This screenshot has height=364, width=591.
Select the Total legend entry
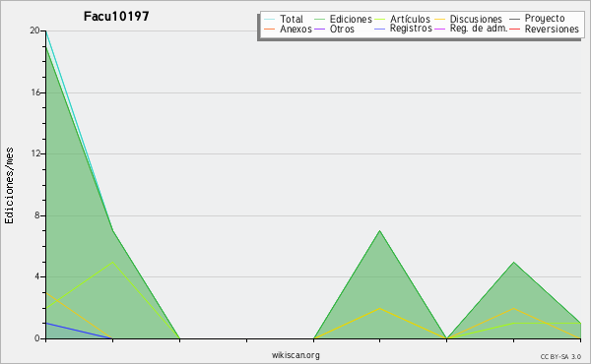tap(292, 19)
